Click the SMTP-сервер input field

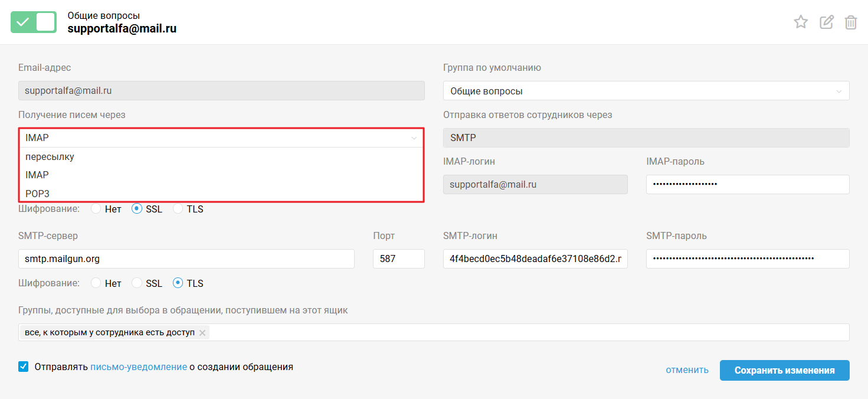186,259
